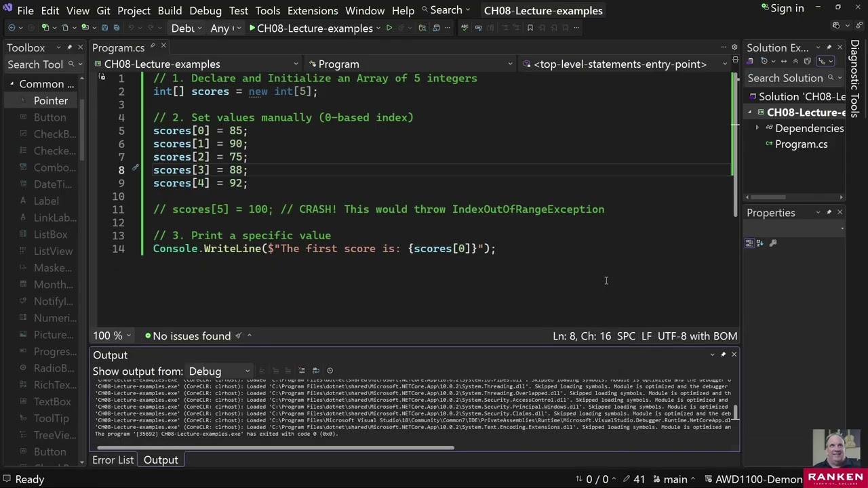Open the File menu

point(25,10)
